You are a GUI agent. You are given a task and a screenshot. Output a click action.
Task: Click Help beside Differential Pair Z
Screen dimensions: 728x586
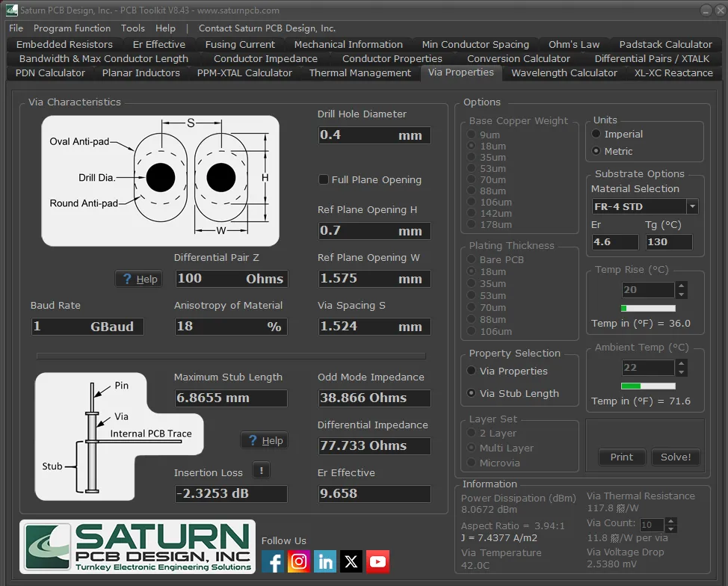tap(139, 279)
